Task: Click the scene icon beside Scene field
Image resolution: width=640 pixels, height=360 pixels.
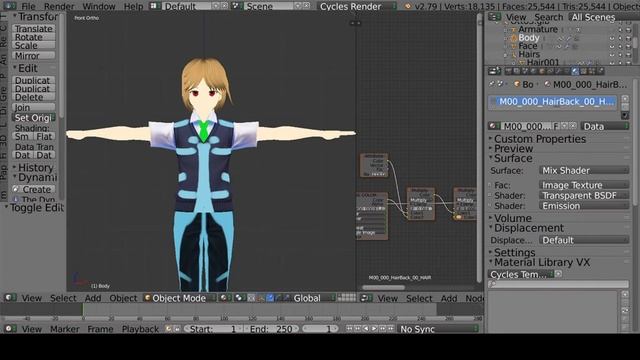Action: tap(236, 6)
